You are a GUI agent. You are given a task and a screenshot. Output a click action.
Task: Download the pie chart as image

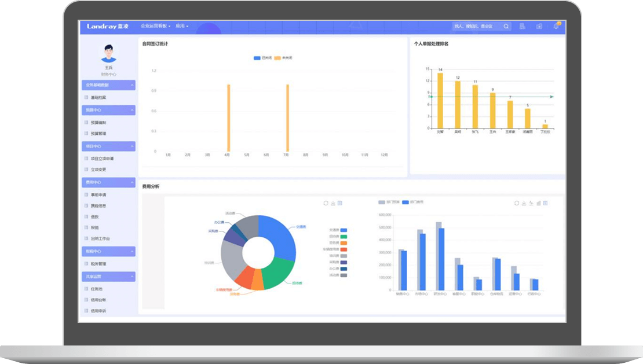click(333, 203)
